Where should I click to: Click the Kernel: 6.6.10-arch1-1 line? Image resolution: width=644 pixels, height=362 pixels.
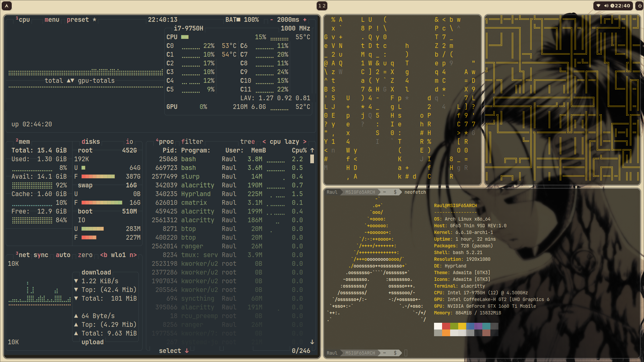(x=464, y=233)
